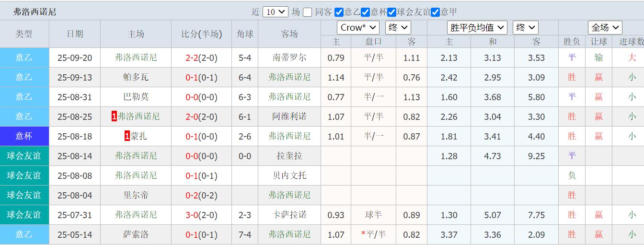
Task: Click the 比分(半场) column header
Action: coord(201,34)
